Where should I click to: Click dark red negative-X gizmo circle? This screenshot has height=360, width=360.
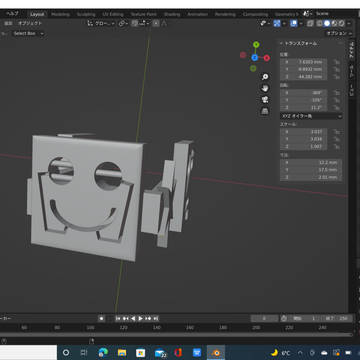point(243,55)
